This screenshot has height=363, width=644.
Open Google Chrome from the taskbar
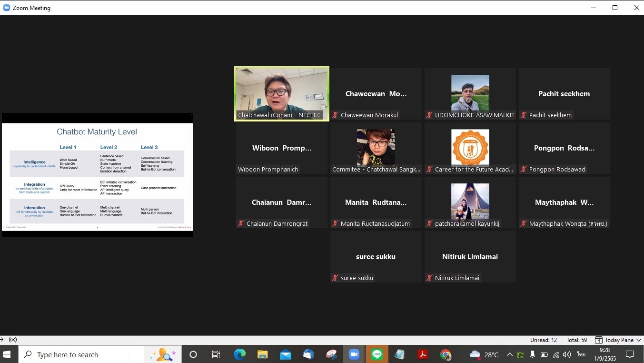(x=446, y=354)
